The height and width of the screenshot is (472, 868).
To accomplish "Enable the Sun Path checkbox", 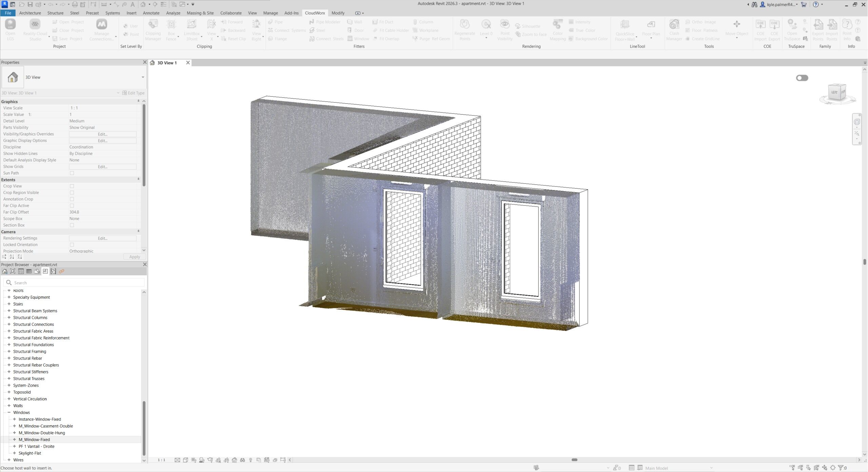I will point(72,173).
